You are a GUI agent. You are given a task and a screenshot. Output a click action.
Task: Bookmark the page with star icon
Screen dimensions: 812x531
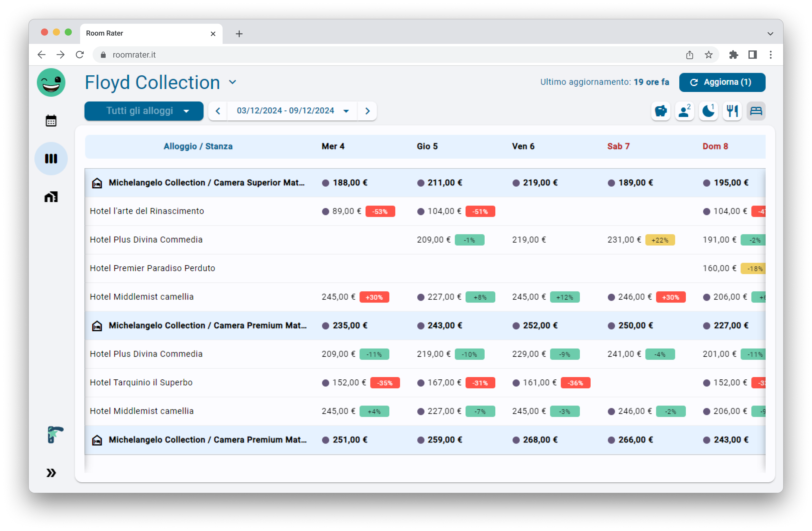(x=709, y=55)
